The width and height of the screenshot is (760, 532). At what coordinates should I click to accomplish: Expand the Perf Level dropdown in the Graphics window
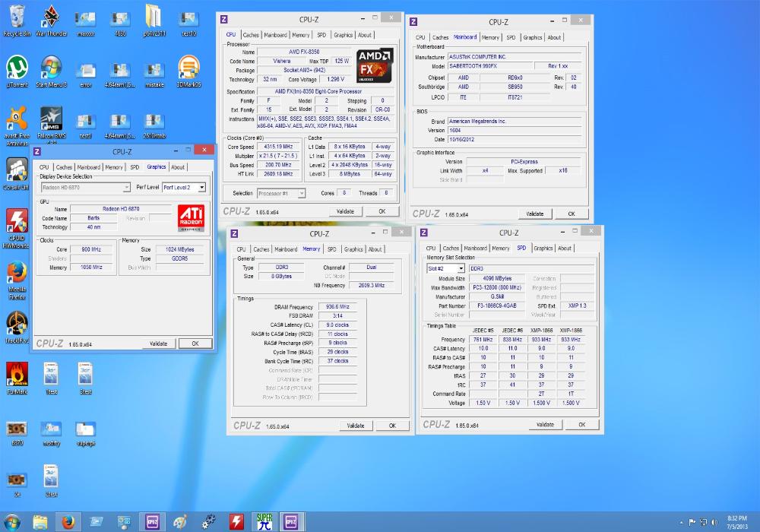tap(201, 187)
